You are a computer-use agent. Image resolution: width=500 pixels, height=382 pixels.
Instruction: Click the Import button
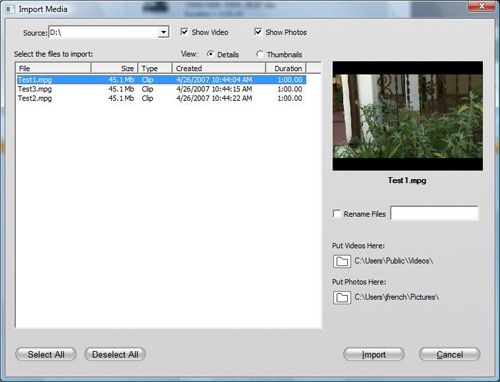(x=374, y=354)
